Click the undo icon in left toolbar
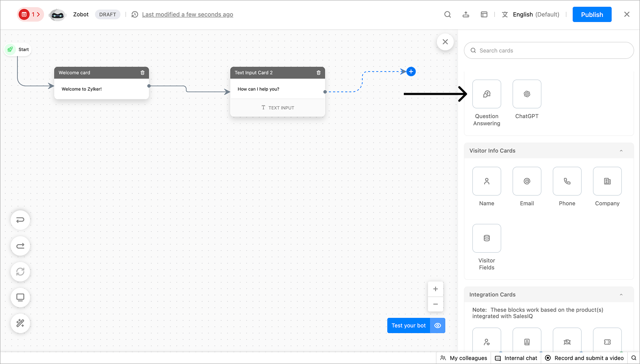The image size is (640, 364). pyautogui.click(x=20, y=220)
